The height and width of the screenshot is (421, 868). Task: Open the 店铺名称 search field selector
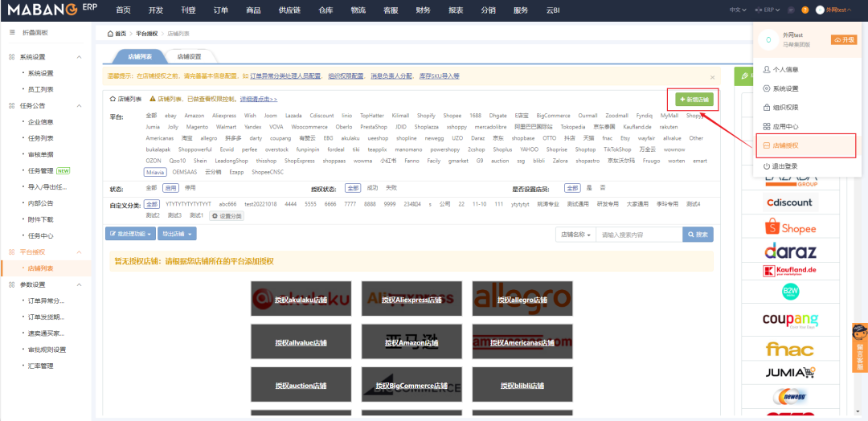[576, 235]
